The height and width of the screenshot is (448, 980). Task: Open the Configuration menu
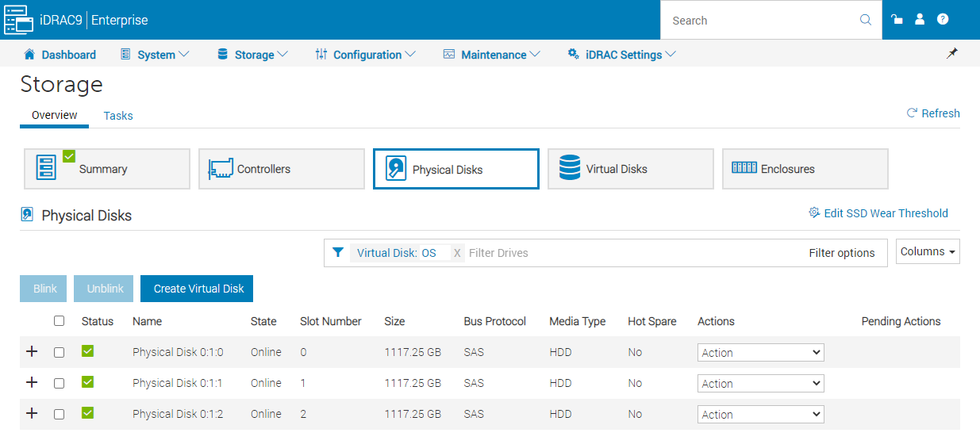coord(365,55)
